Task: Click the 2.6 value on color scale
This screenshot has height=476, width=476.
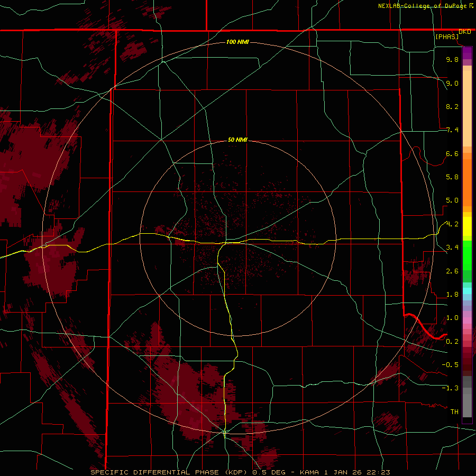Action: pyautogui.click(x=452, y=271)
